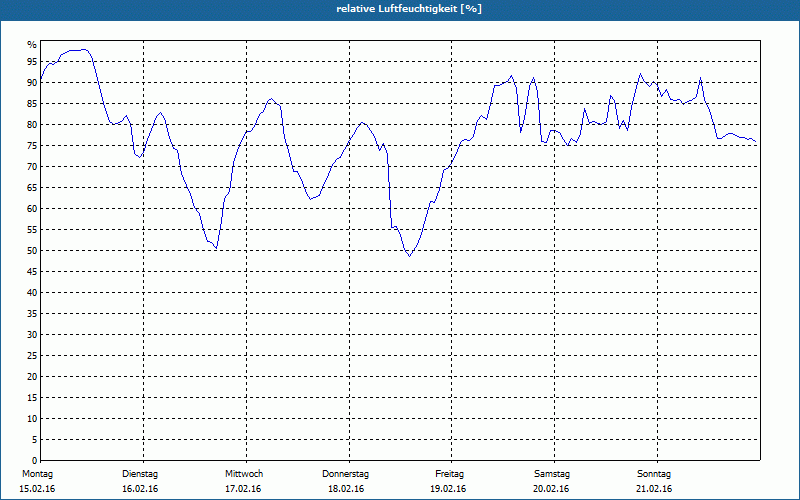Select the 'Donnerstag' day label
The width and height of the screenshot is (800, 500).
coord(345,474)
